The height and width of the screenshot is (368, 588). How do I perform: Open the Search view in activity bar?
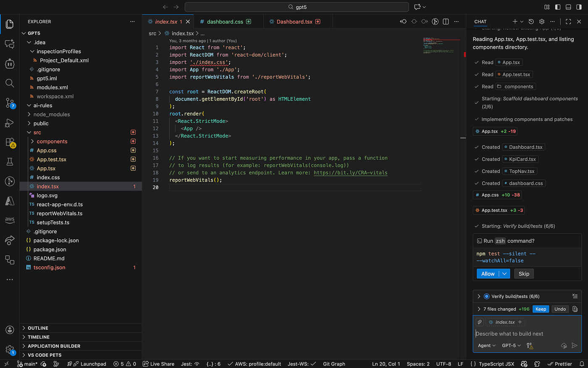click(x=10, y=83)
